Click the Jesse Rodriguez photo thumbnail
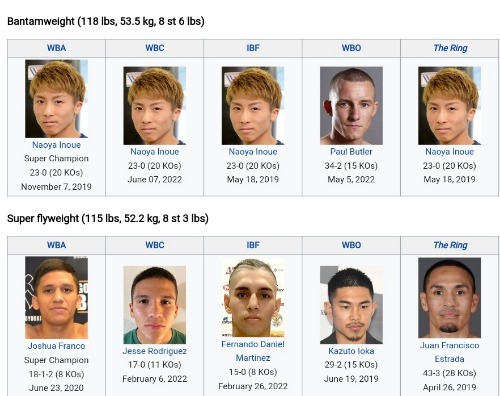 click(x=155, y=305)
